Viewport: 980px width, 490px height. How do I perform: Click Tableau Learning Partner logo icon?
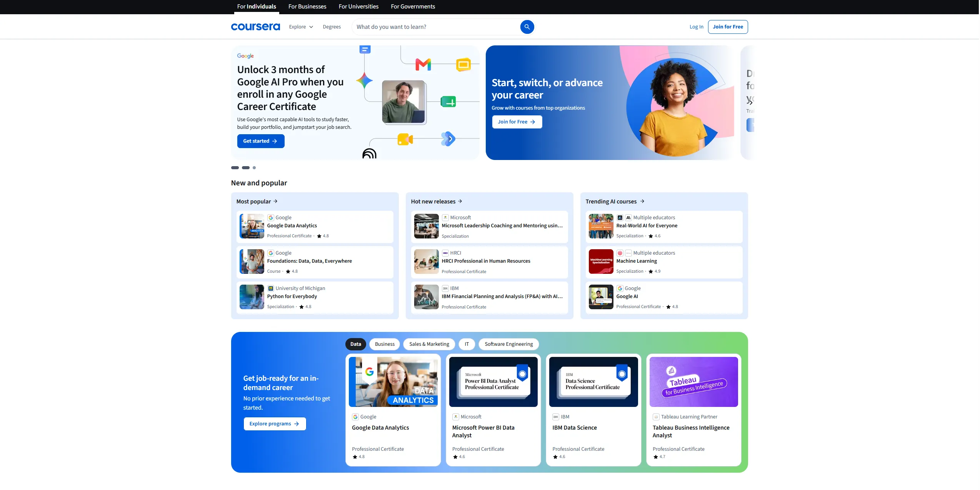tap(656, 417)
